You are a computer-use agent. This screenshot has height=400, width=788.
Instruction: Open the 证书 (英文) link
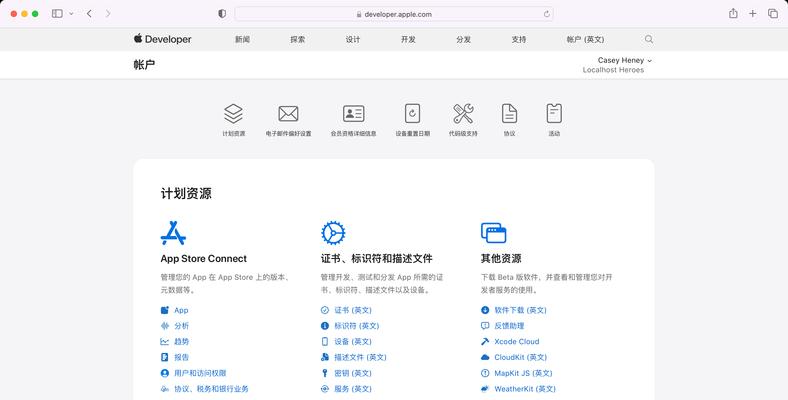353,310
